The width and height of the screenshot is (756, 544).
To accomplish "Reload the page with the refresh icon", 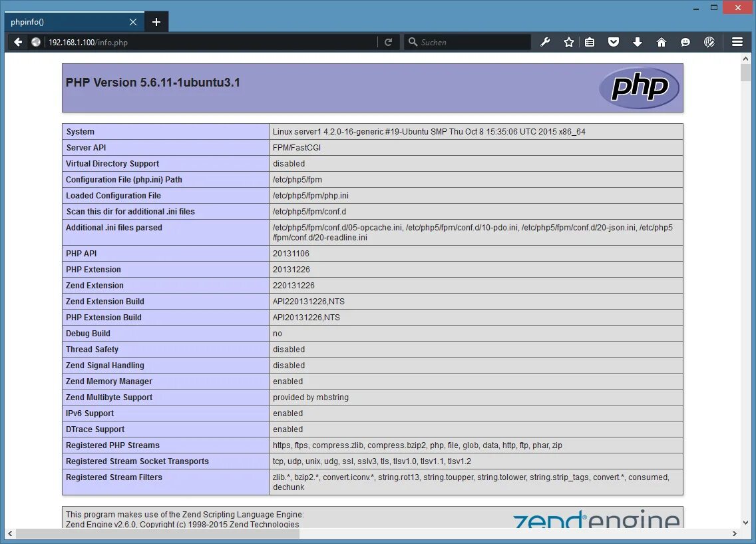I will [x=388, y=42].
